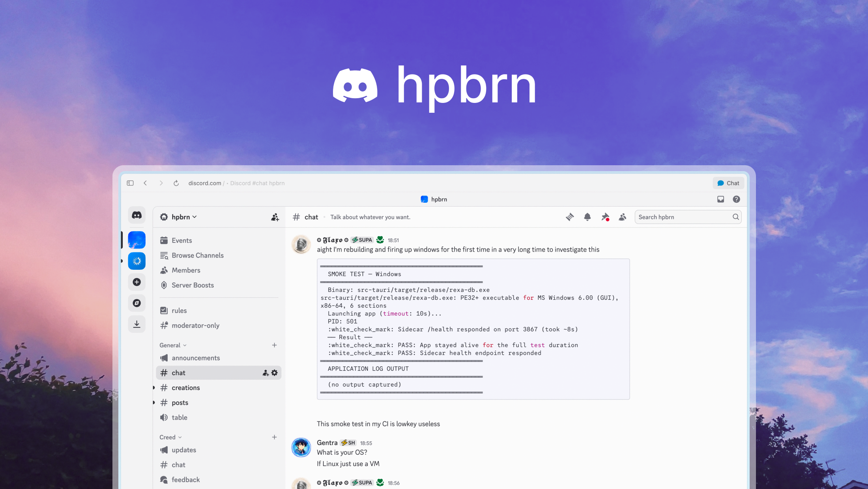Join the table voice channel
The width and height of the screenshot is (868, 489).
[219, 418]
